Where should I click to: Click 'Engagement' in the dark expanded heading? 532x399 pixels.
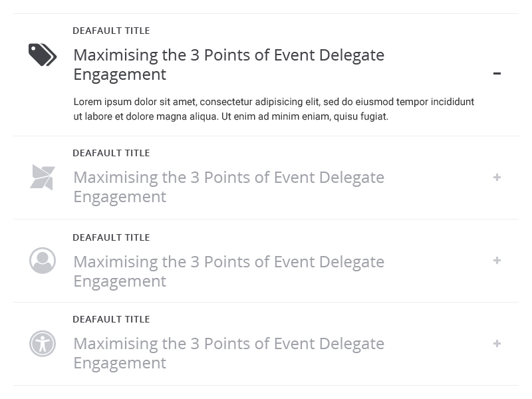pos(120,74)
